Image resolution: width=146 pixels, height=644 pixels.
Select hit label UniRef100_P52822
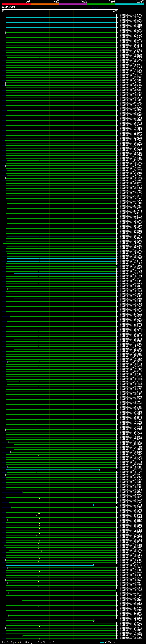[131, 399]
